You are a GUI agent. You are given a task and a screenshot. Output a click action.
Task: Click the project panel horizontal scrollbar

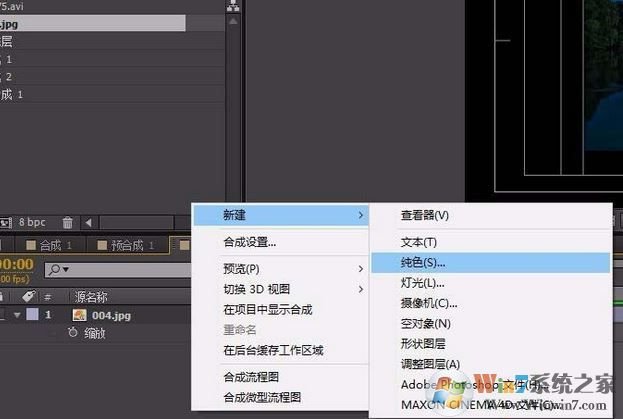(x=136, y=222)
